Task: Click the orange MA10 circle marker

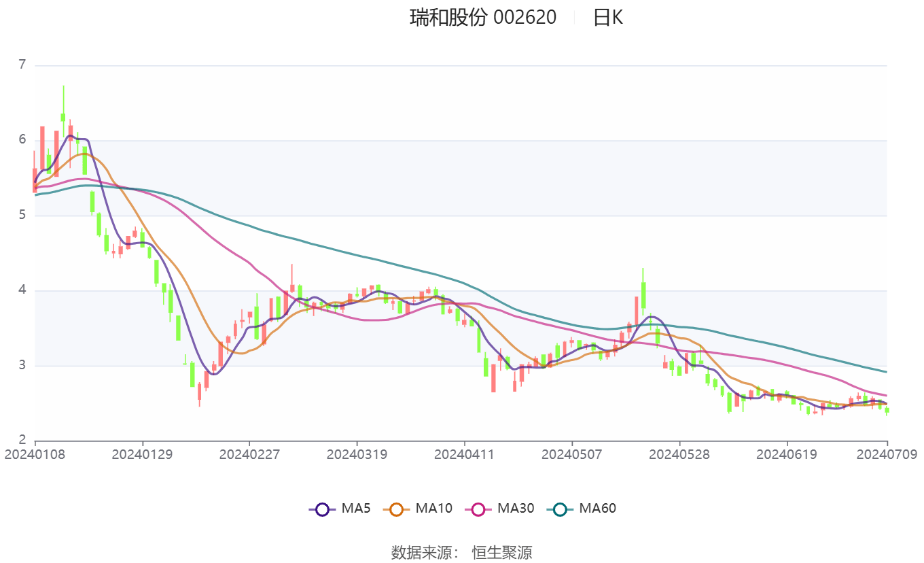Action: 397,509
